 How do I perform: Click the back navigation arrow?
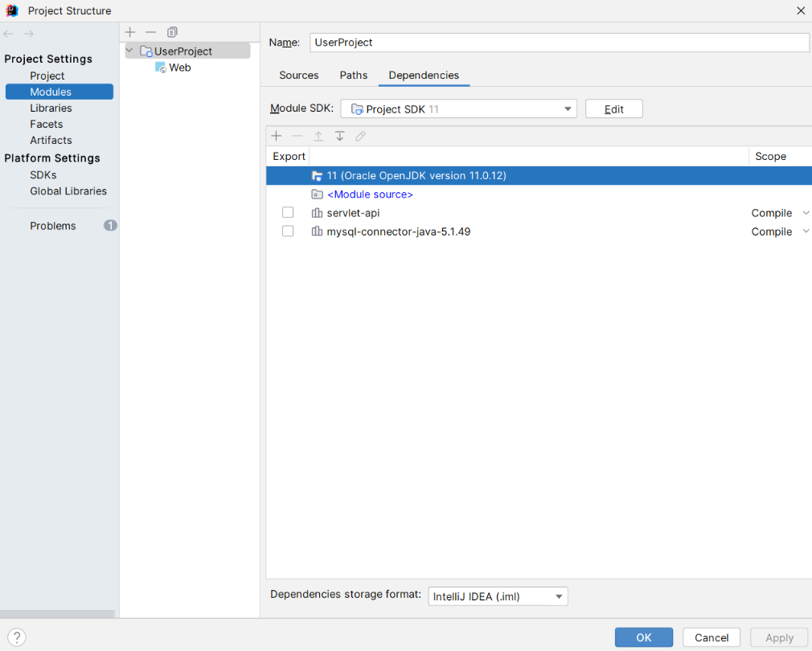click(8, 34)
